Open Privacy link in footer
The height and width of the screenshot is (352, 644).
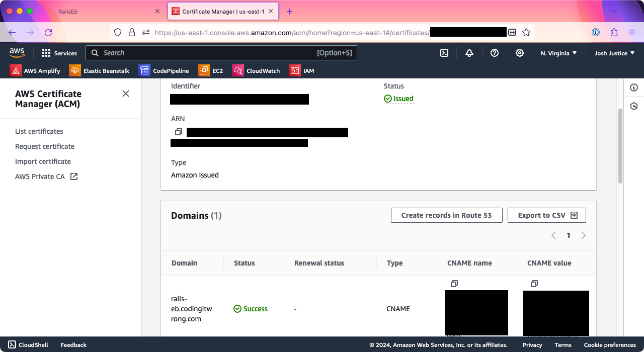(532, 345)
